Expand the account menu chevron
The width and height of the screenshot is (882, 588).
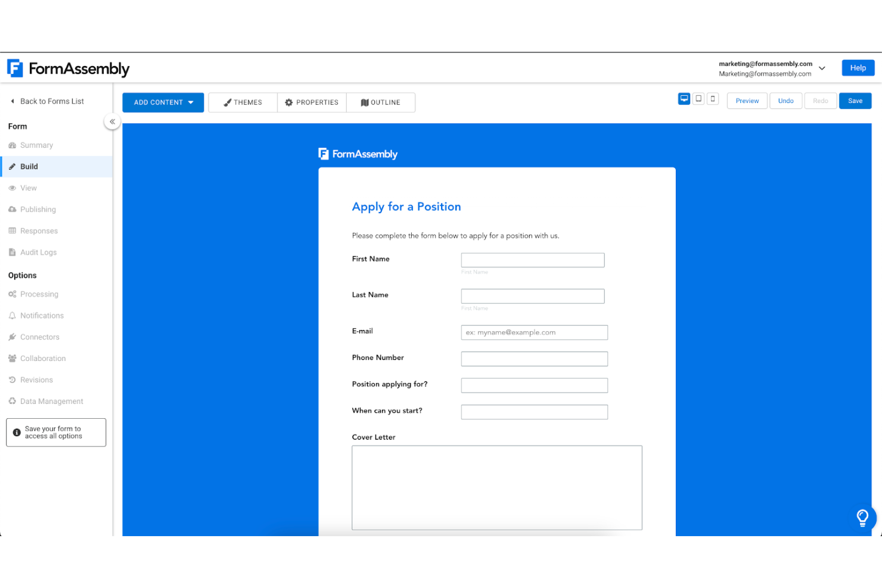[822, 69]
